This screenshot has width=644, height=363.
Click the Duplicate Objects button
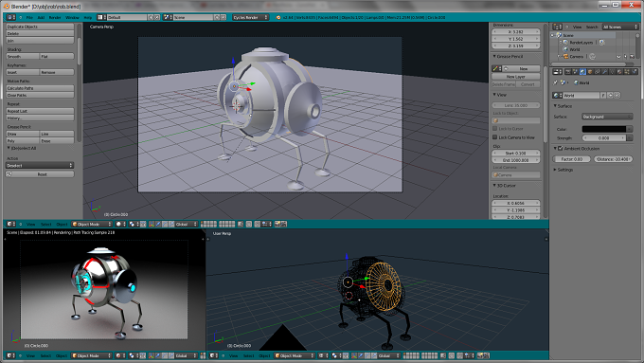point(40,27)
